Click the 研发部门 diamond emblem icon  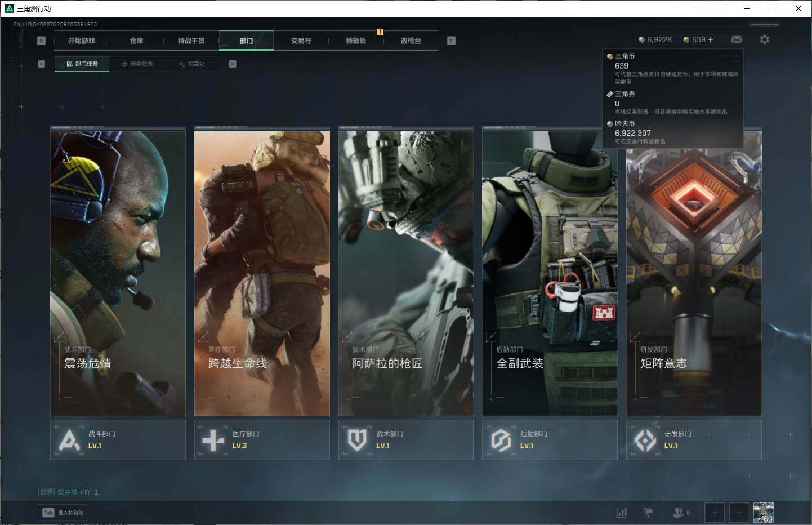click(x=645, y=440)
